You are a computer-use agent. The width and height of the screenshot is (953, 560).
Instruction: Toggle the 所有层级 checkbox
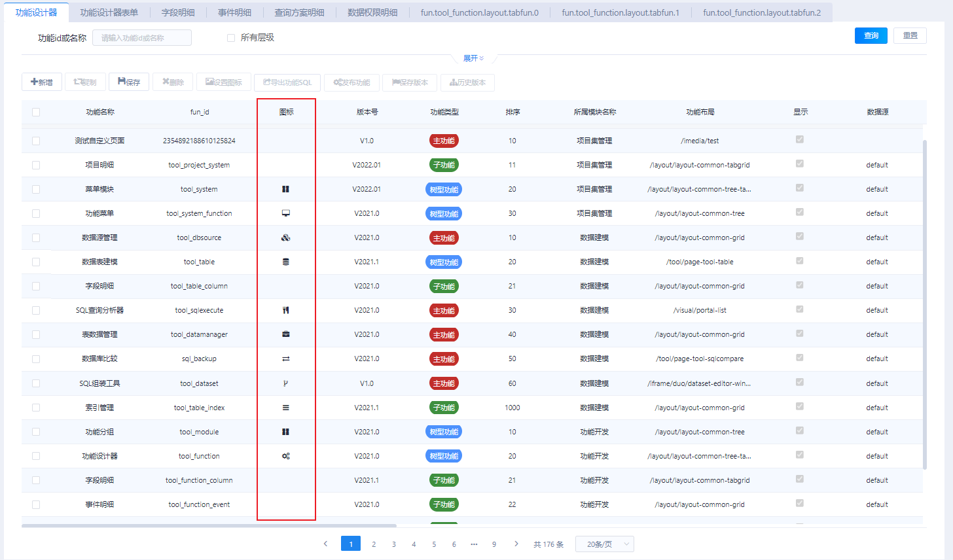(x=230, y=38)
